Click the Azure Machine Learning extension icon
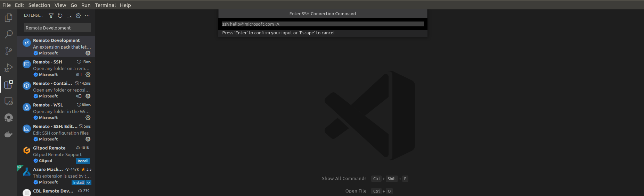Image resolution: width=644 pixels, height=196 pixels. (27, 172)
